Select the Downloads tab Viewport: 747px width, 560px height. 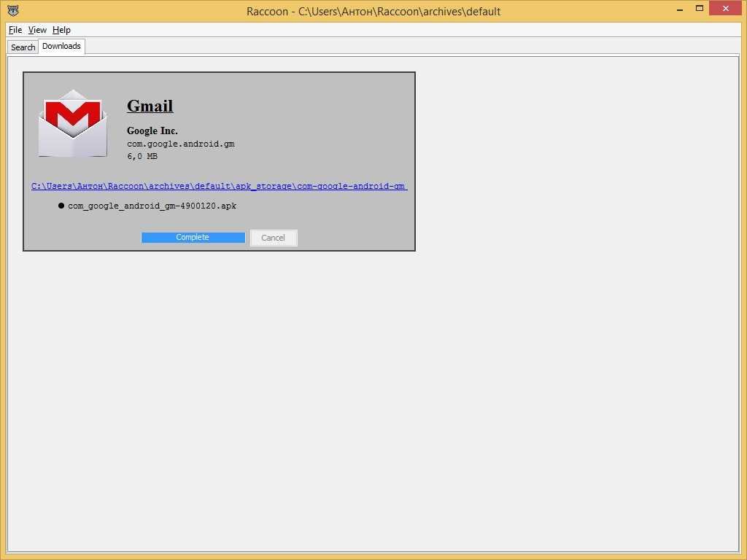point(61,46)
